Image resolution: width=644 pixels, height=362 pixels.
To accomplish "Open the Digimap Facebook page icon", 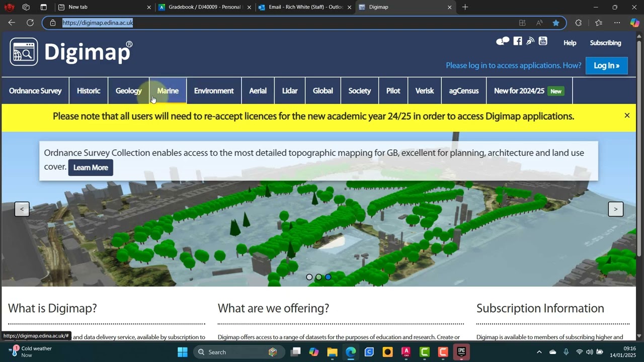I will point(518,41).
